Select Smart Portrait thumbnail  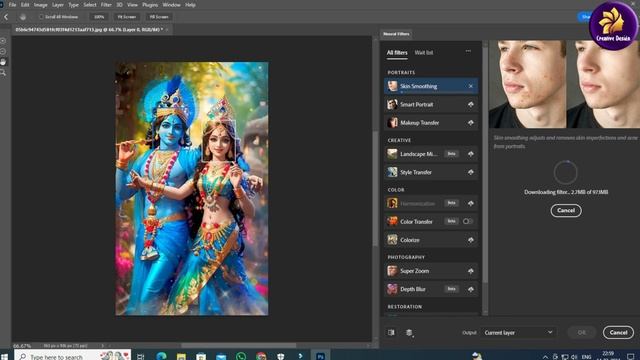pyautogui.click(x=392, y=104)
